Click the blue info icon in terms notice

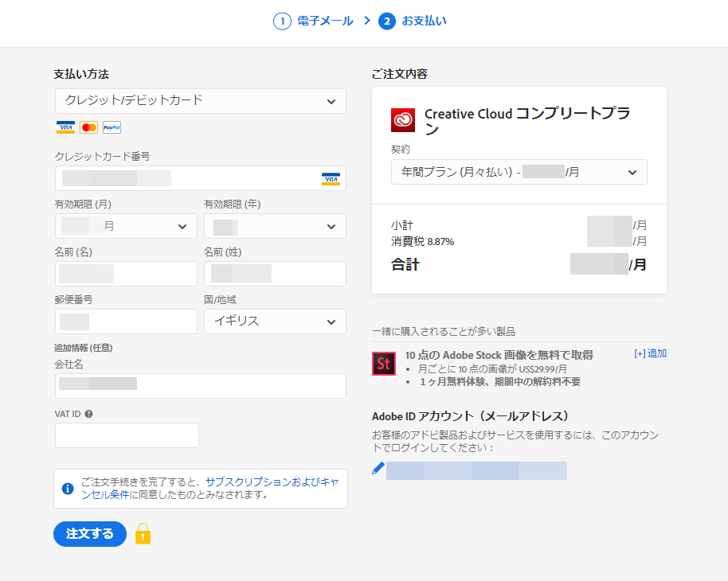(68, 489)
